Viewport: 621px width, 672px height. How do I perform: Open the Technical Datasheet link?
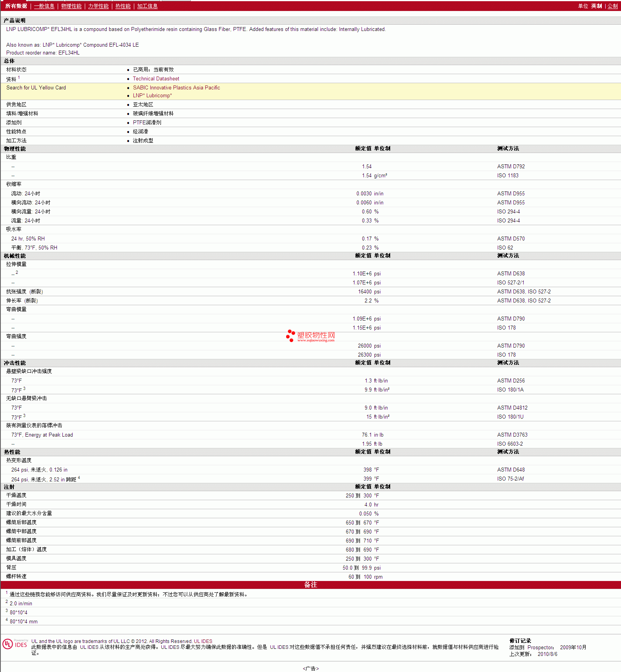pyautogui.click(x=156, y=79)
